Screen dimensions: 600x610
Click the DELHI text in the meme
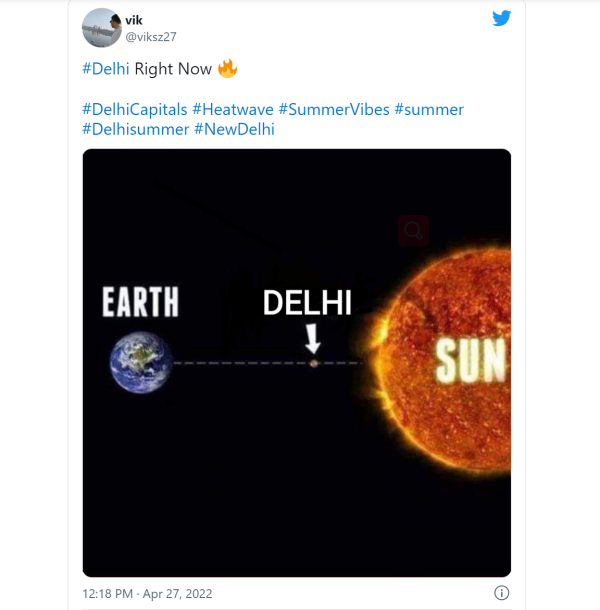click(x=307, y=303)
